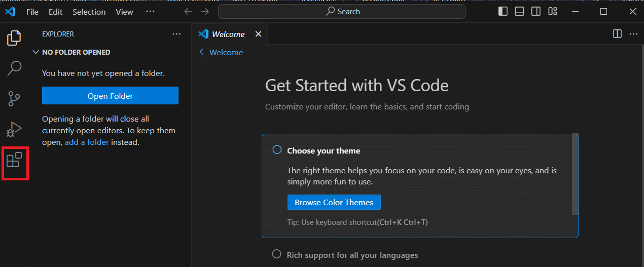Minimize the VS Code window
Viewport: 644px width, 267px height.
(x=576, y=11)
